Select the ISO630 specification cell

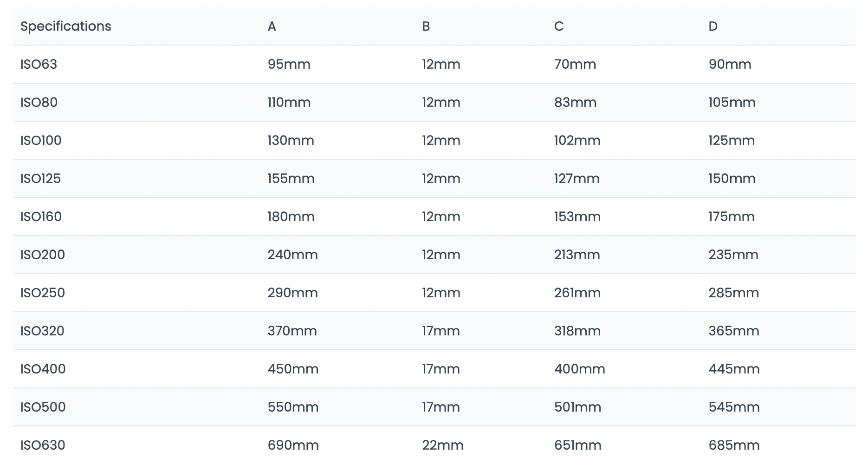[x=43, y=445]
